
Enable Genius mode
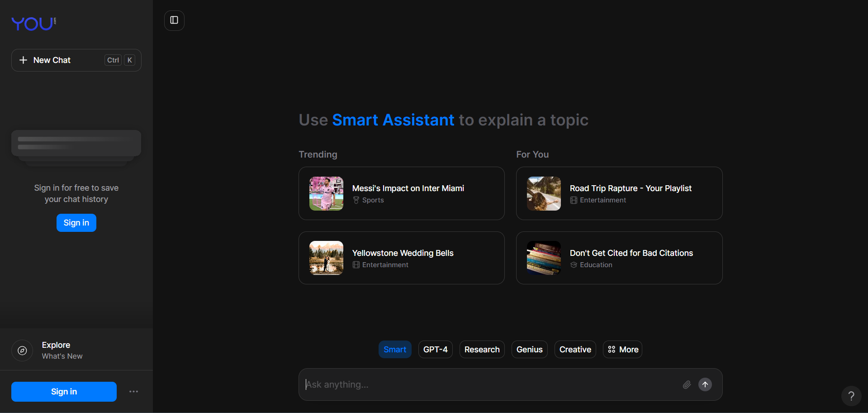(529, 349)
